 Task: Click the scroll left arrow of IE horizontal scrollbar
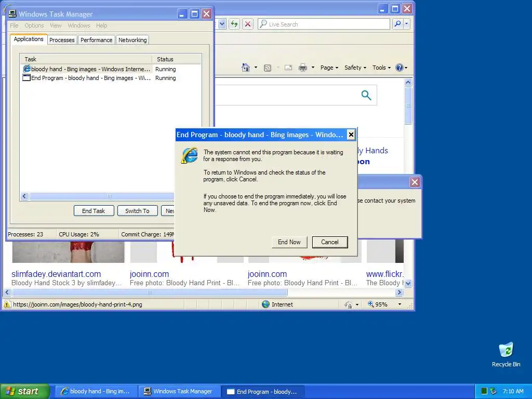click(x=7, y=292)
